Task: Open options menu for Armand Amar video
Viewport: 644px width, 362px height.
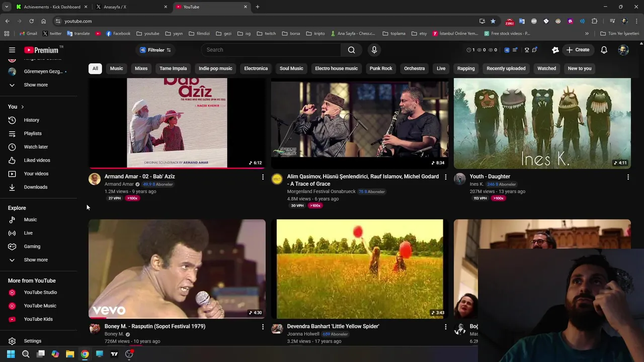Action: [x=263, y=177]
